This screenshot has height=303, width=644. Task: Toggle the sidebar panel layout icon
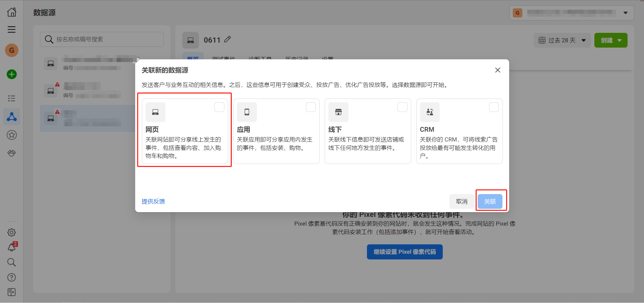pyautogui.click(x=12, y=292)
